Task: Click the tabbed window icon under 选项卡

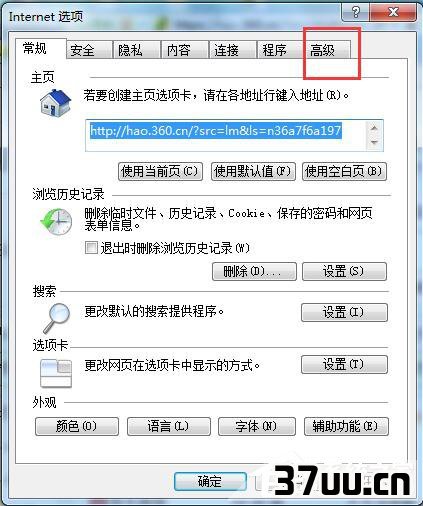Action: coord(56,373)
